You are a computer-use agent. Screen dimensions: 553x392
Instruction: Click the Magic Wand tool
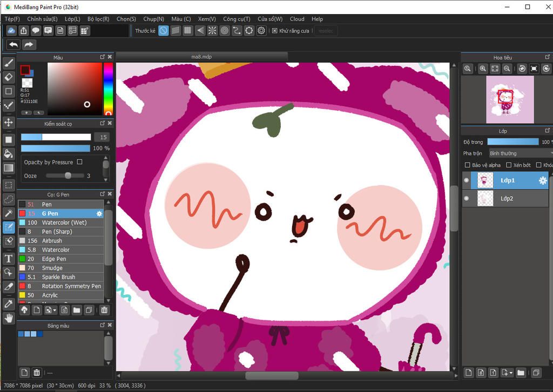[x=9, y=213]
